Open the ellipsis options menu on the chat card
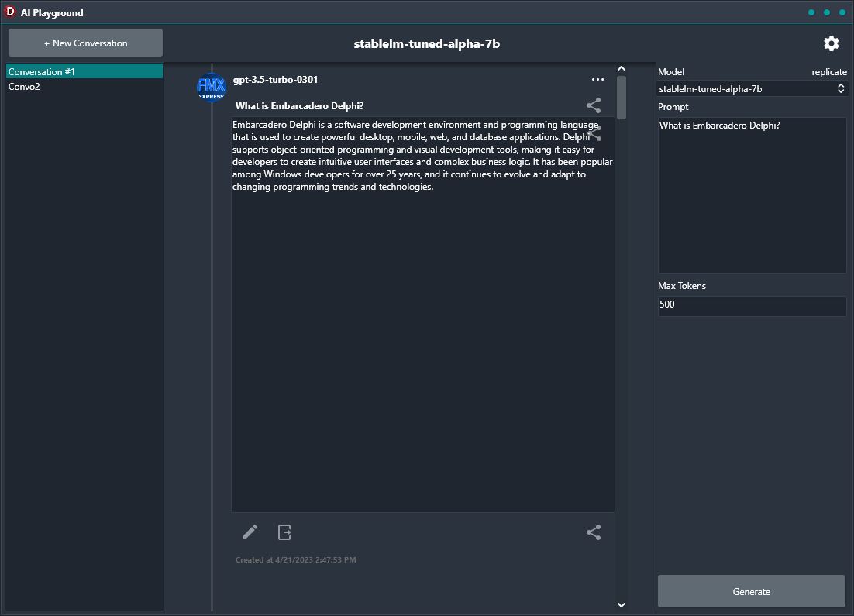The width and height of the screenshot is (854, 616). tap(597, 79)
